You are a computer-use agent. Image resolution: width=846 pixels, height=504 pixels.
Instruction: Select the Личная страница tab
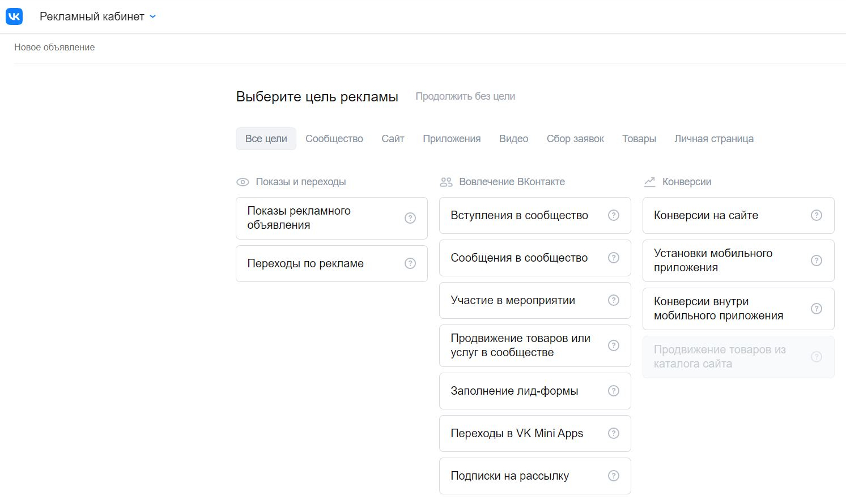click(x=714, y=139)
